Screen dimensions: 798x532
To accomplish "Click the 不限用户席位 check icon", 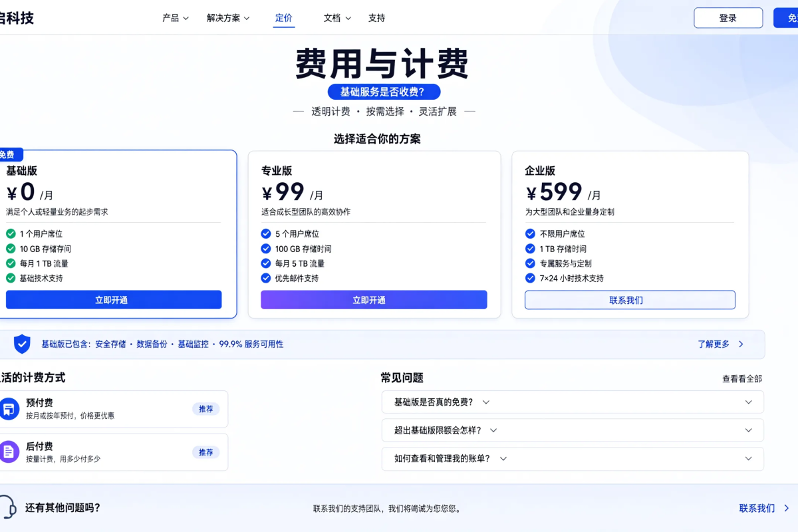I will tap(530, 233).
